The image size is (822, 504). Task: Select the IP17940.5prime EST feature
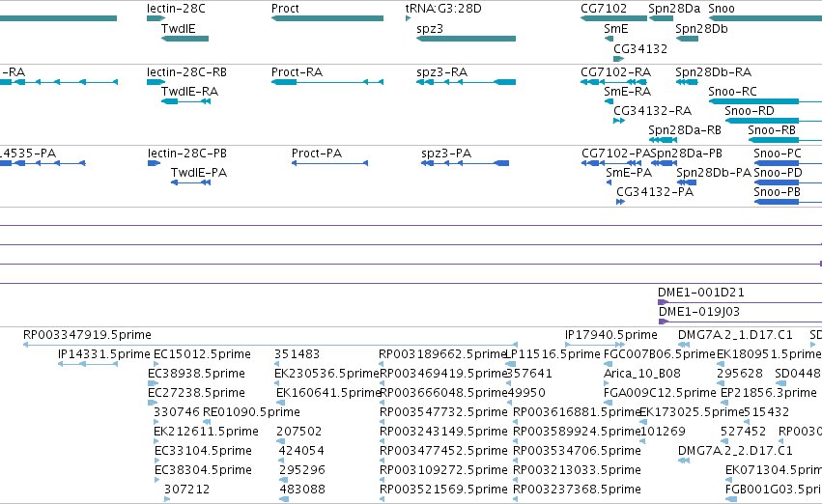point(595,345)
